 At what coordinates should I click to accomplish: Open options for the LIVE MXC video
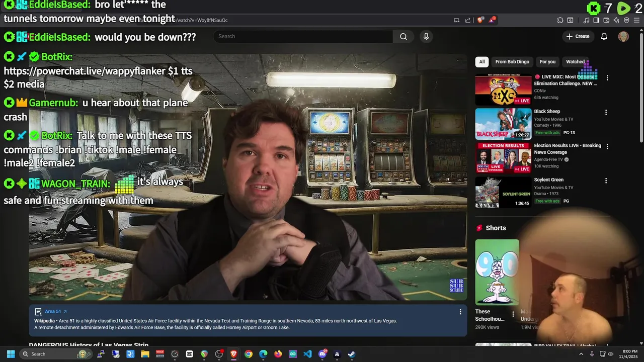(x=607, y=78)
